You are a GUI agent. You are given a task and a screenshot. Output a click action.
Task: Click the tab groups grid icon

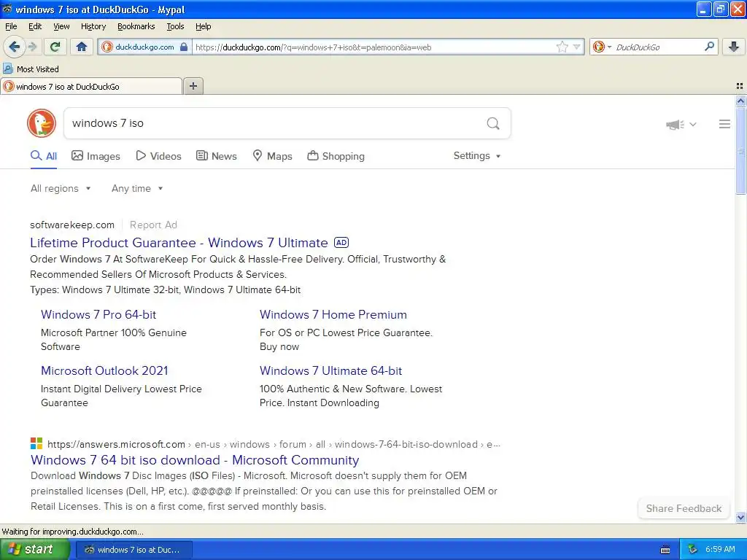[740, 86]
